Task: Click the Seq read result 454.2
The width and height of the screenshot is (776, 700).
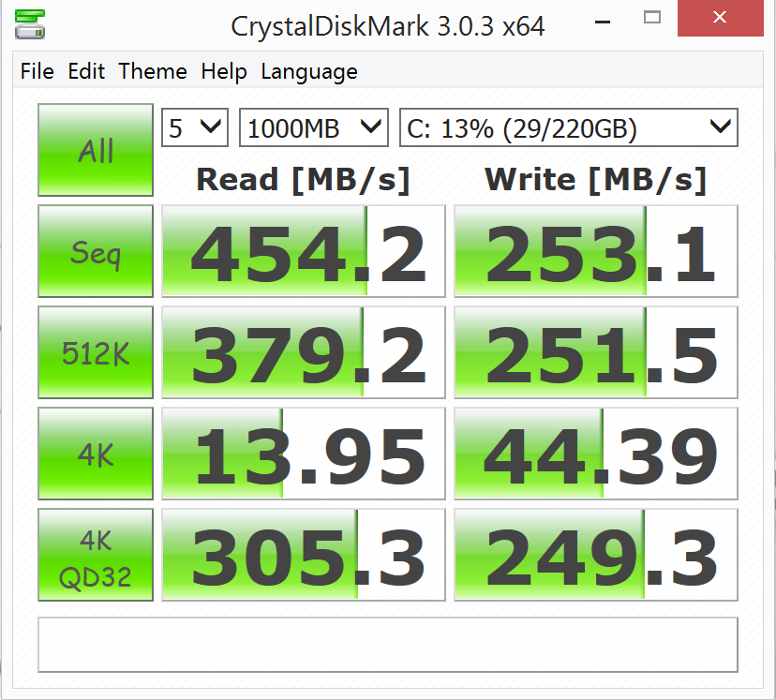Action: pyautogui.click(x=304, y=251)
